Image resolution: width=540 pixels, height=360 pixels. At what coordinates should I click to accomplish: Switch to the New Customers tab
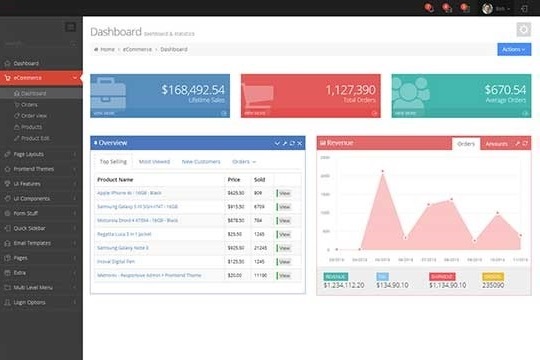201,162
